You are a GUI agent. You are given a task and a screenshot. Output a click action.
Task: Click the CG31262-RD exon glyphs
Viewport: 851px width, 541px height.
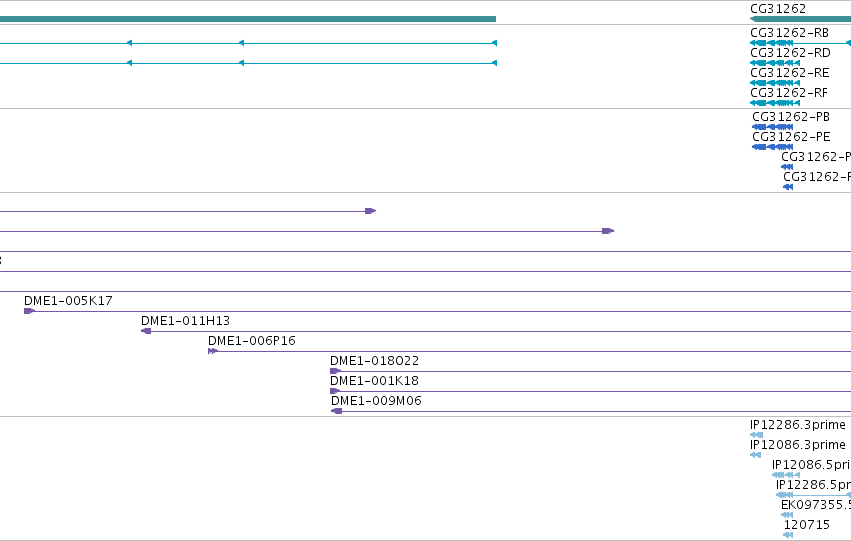tap(775, 63)
